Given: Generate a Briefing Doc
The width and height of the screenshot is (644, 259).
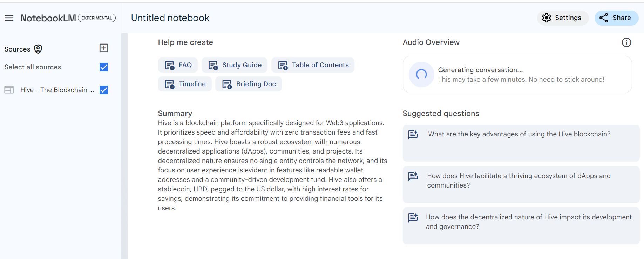Looking at the screenshot, I should 249,84.
